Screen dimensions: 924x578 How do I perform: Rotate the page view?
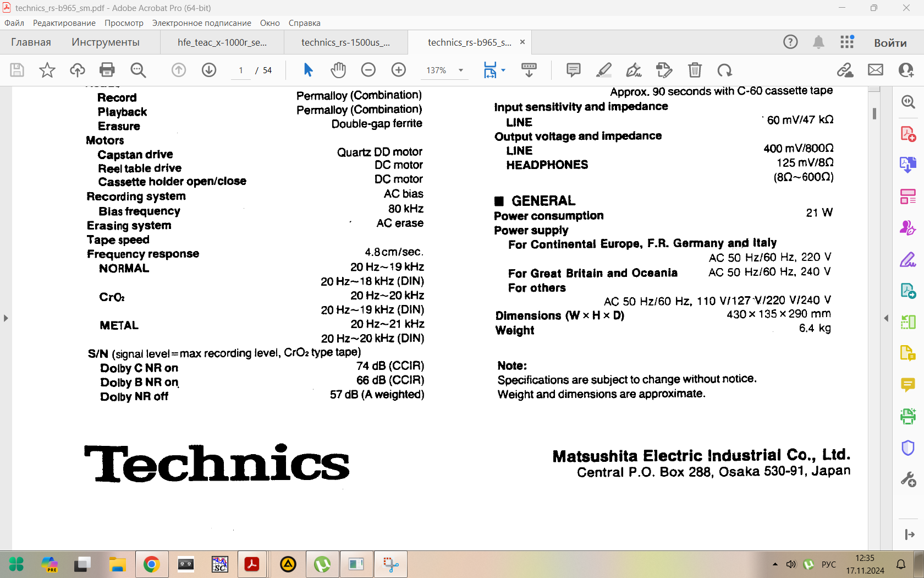click(725, 70)
